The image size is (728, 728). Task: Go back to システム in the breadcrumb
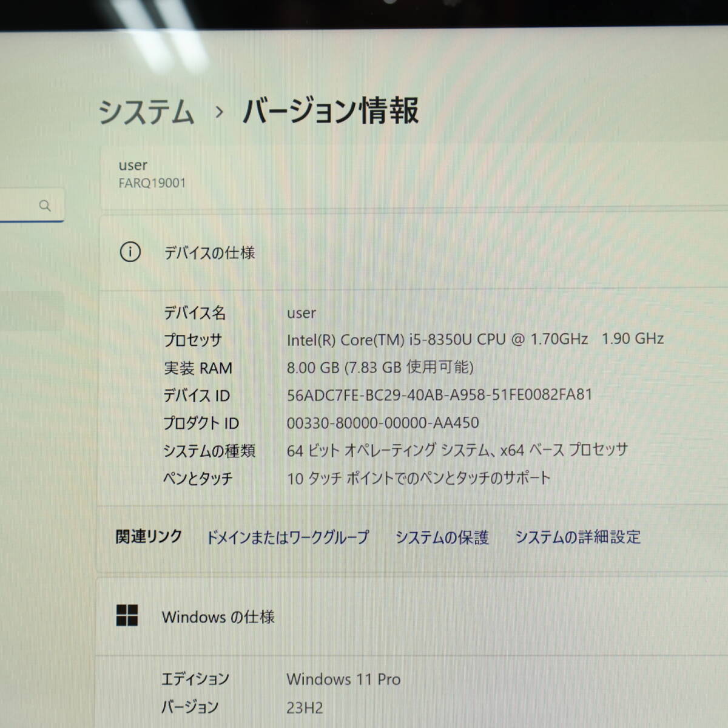[146, 112]
